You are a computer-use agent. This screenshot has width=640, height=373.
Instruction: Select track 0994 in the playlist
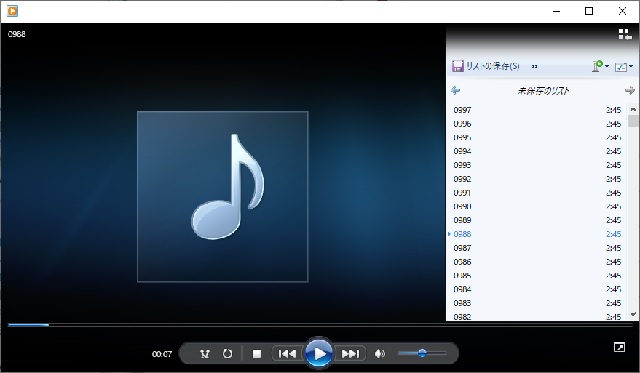(x=537, y=151)
